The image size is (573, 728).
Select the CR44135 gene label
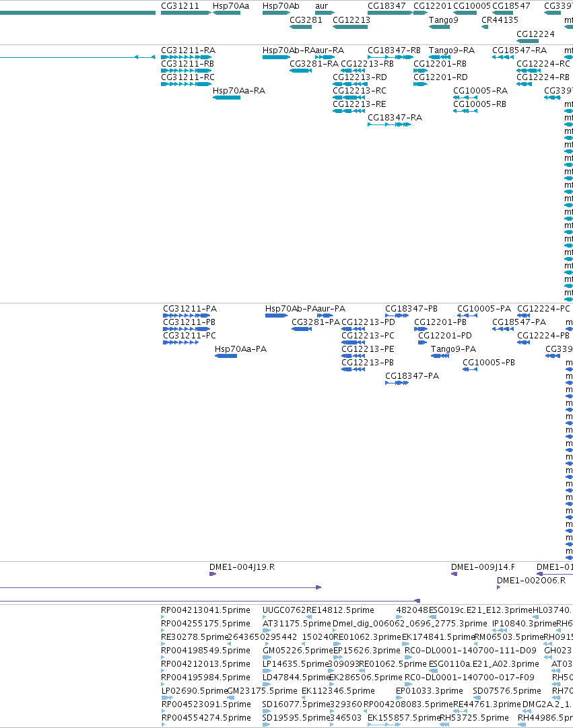coord(500,20)
